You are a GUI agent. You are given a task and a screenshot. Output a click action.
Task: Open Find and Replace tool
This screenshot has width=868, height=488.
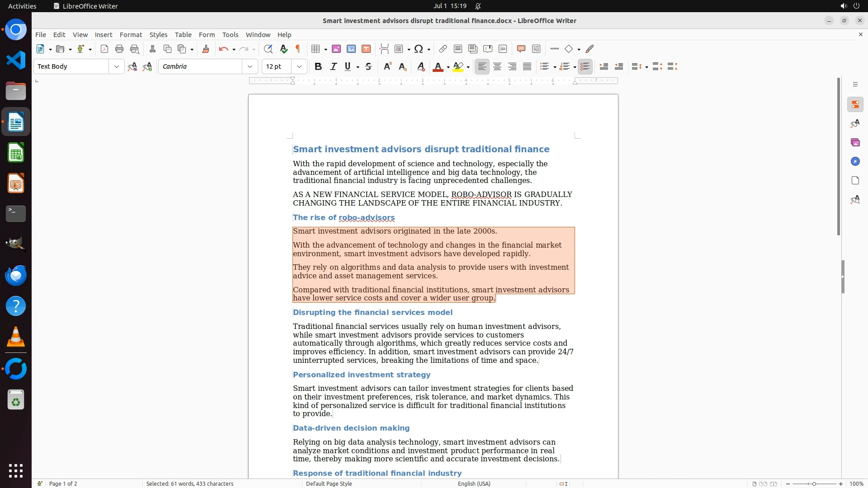click(x=268, y=49)
